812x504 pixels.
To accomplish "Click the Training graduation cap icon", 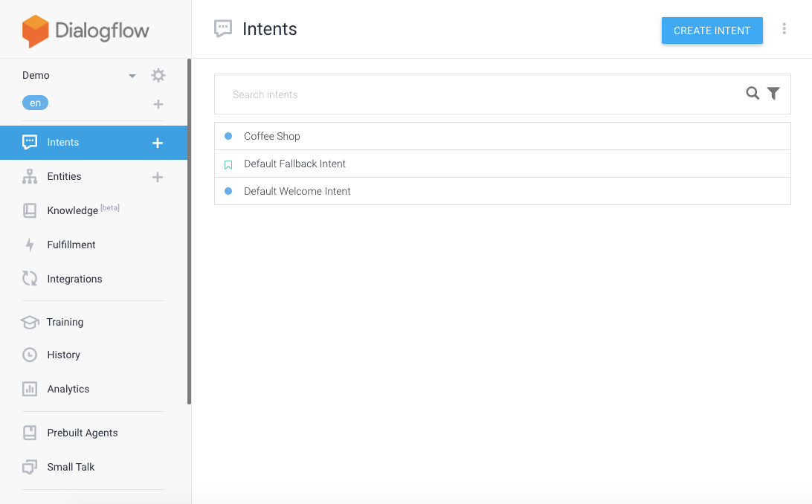I will tap(30, 322).
